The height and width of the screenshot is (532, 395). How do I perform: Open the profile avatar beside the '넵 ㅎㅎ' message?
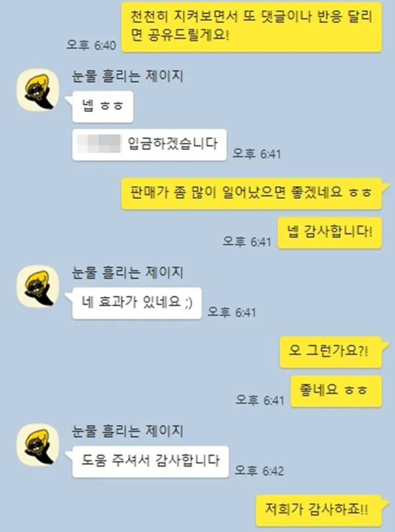tap(38, 90)
